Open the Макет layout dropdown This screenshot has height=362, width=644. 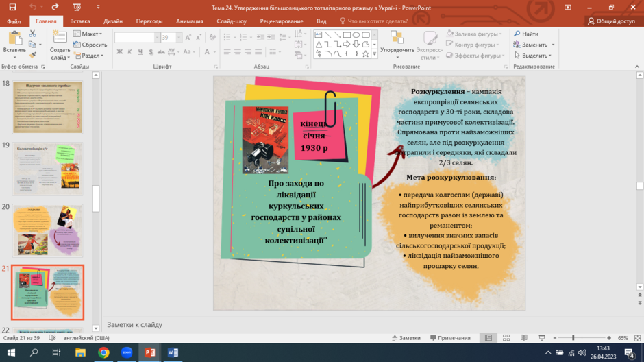point(88,34)
